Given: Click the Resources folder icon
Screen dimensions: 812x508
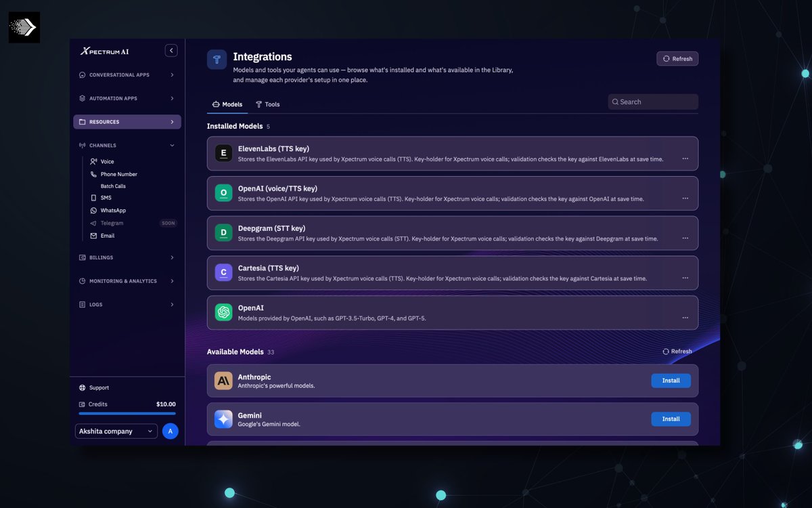Looking at the screenshot, I should click(x=83, y=122).
